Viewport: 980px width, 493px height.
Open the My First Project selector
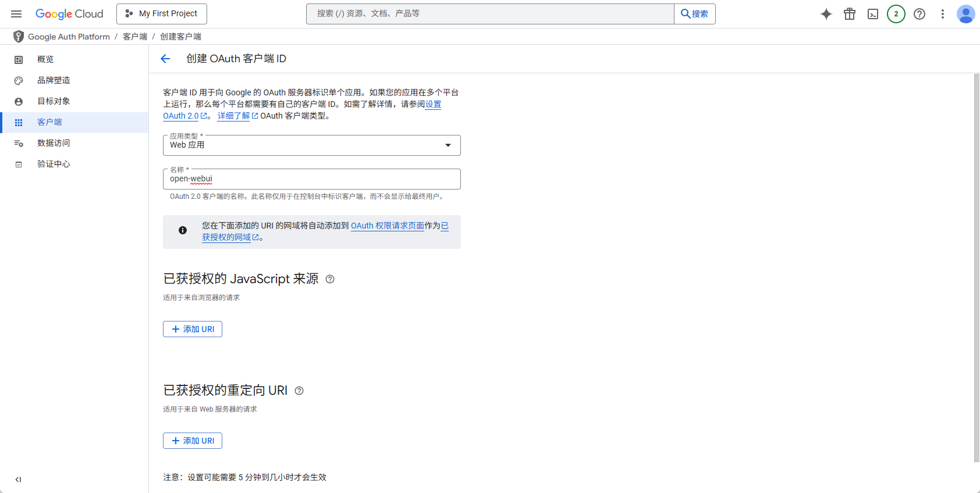point(162,14)
